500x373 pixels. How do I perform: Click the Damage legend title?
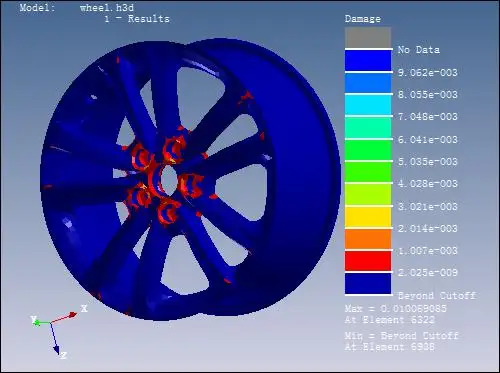click(363, 19)
